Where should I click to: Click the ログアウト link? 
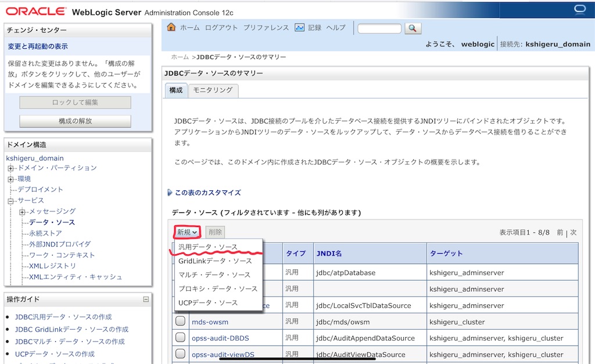pos(221,28)
